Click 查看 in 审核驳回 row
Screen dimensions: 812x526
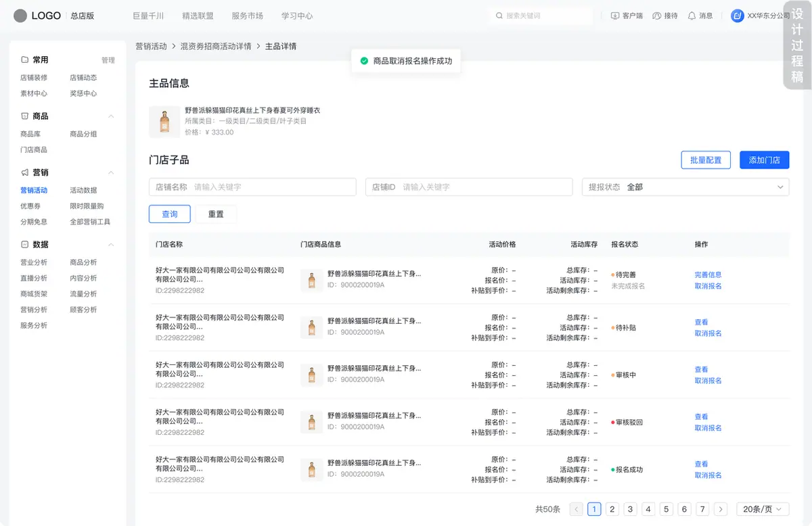tap(701, 416)
